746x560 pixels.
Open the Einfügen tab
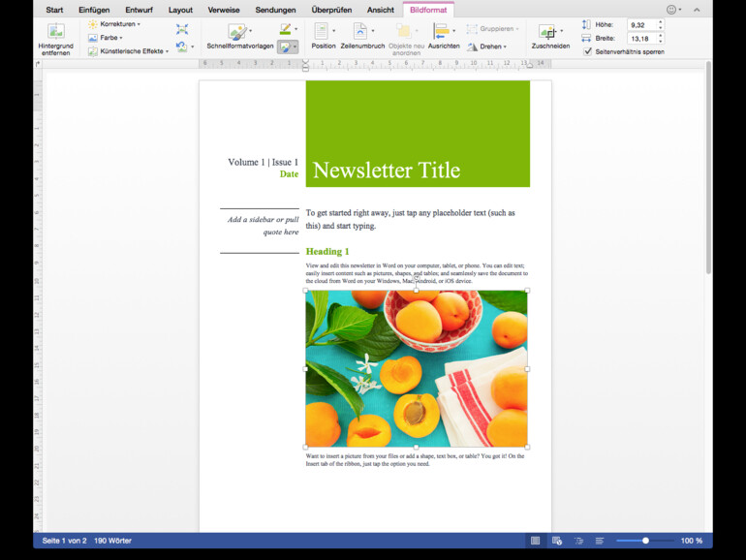point(94,10)
